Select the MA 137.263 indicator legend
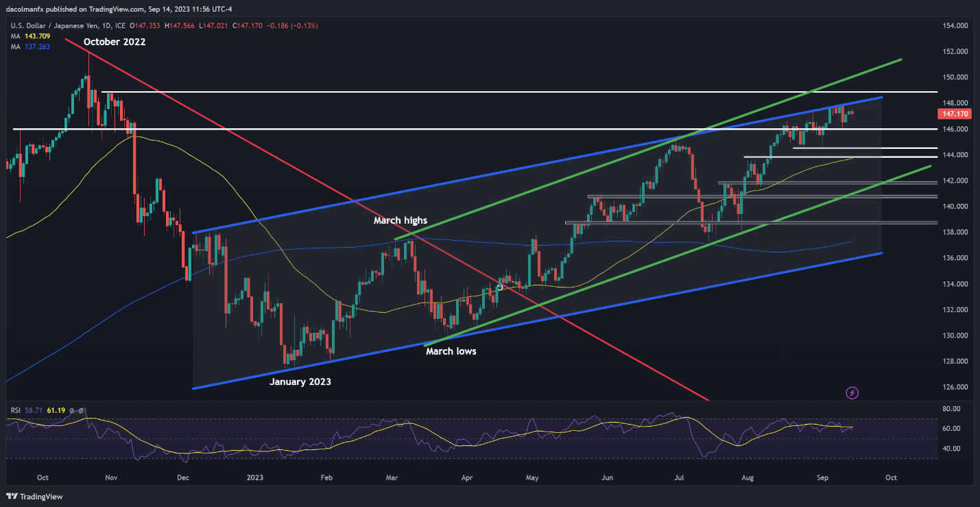 tap(32, 46)
